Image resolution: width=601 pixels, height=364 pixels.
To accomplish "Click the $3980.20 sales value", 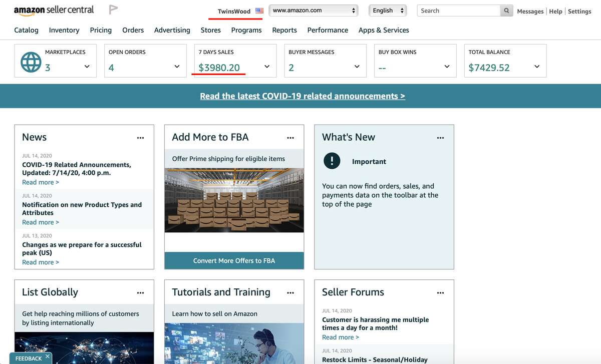I will pos(219,68).
